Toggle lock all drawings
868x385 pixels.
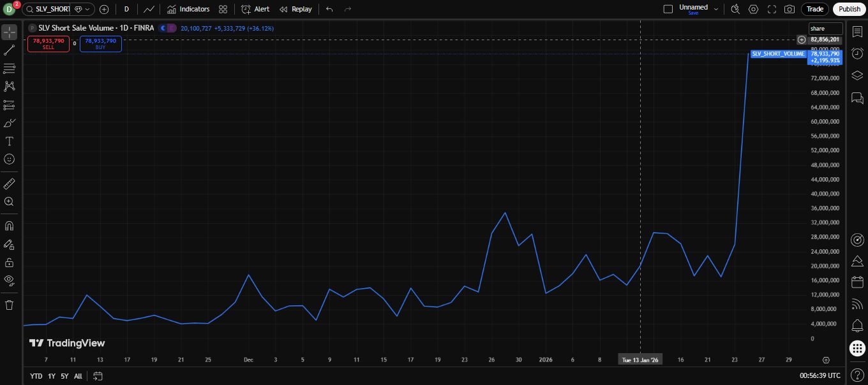[10, 262]
